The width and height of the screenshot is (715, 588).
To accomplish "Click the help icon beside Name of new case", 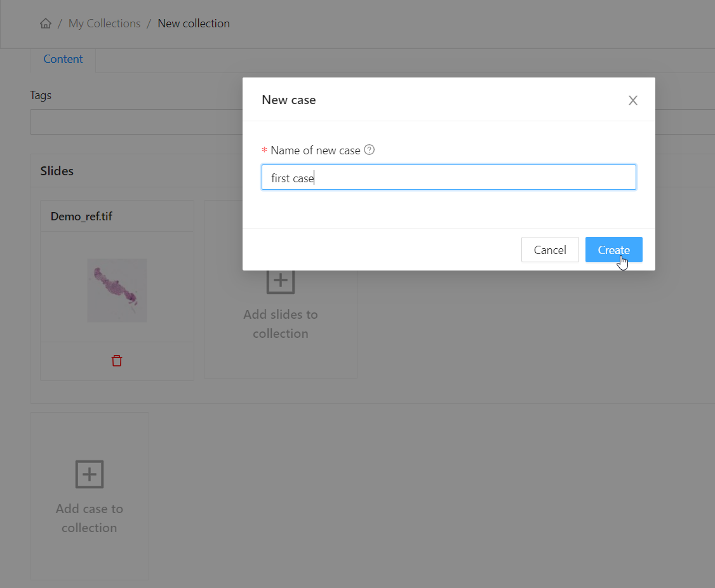I will [370, 150].
